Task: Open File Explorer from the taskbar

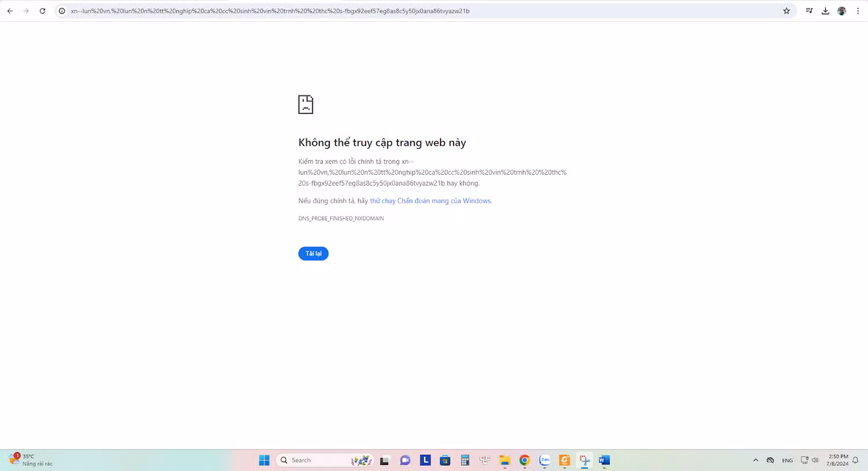Action: click(x=505, y=460)
